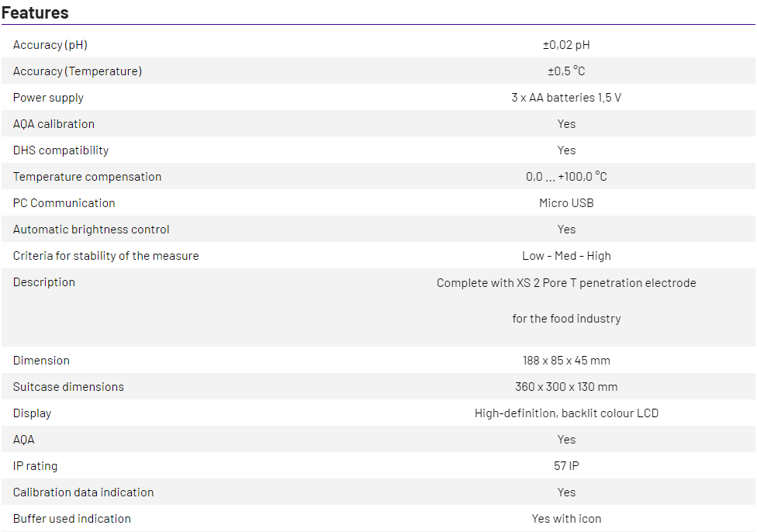
Task: Click the Low - Med - High value
Action: click(566, 256)
